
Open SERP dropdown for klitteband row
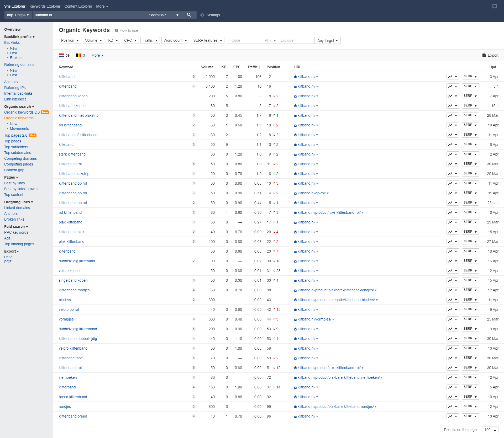(x=470, y=77)
